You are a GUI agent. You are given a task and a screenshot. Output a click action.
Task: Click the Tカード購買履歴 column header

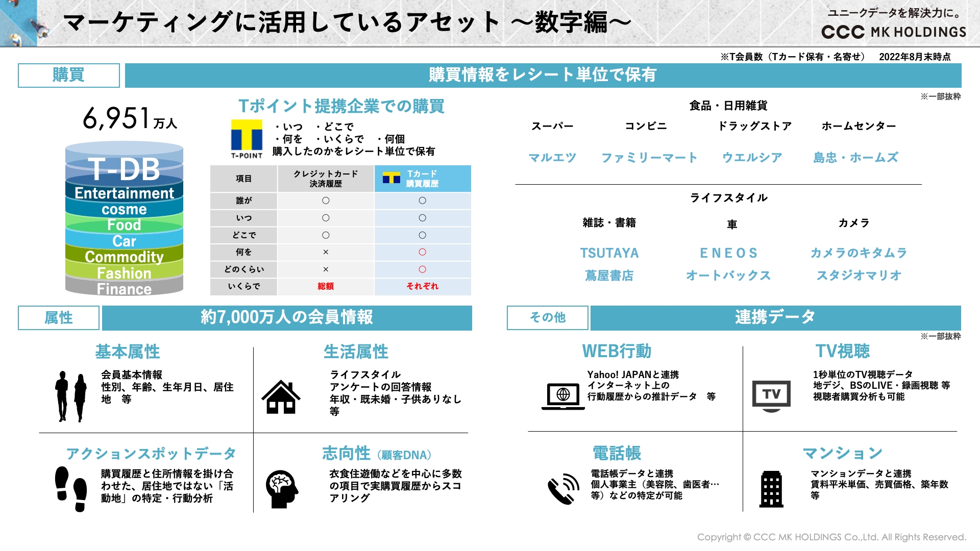click(x=423, y=179)
